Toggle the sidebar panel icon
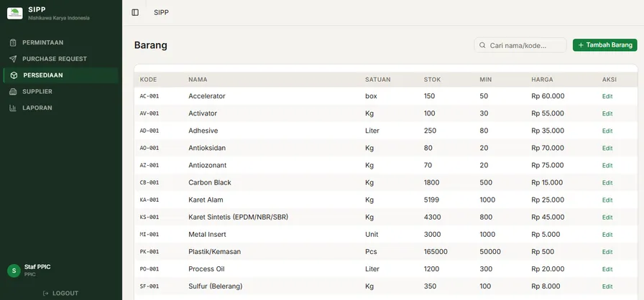The image size is (644, 300). coord(135,12)
